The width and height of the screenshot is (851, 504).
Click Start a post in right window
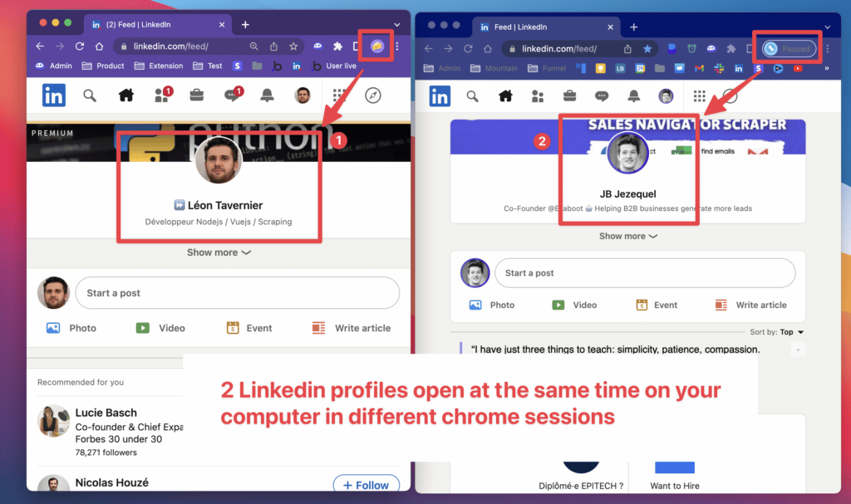[x=645, y=273]
